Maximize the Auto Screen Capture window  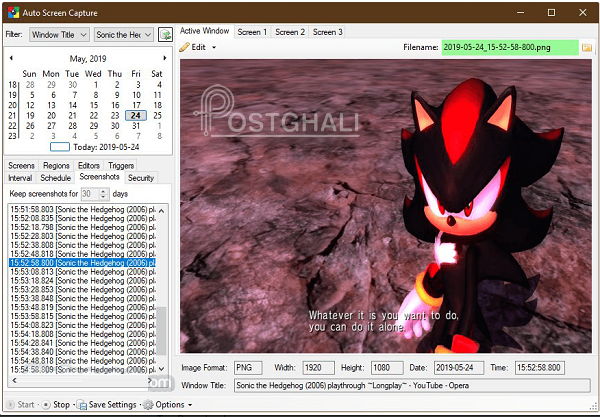551,13
